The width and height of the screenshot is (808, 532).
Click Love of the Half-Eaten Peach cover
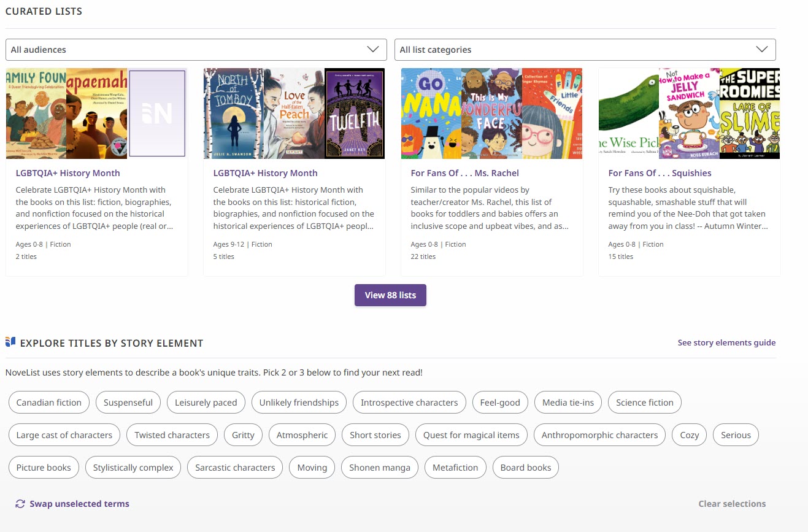pyautogui.click(x=294, y=114)
